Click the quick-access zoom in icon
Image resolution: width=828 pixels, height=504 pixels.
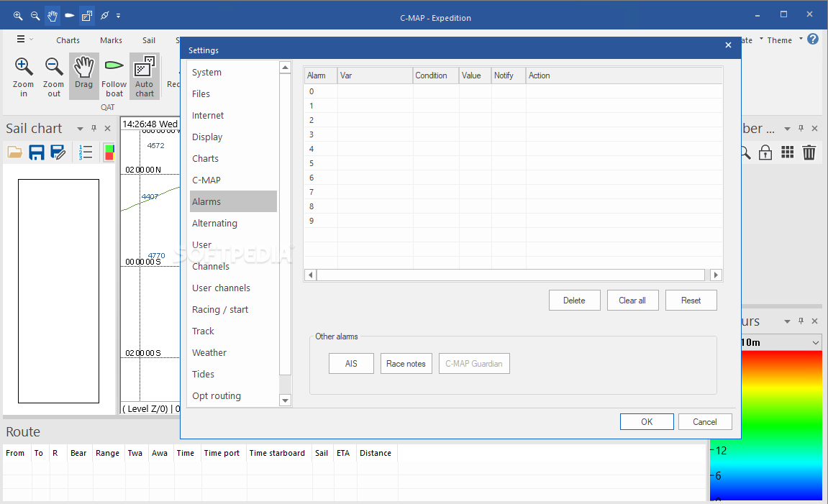pos(18,16)
